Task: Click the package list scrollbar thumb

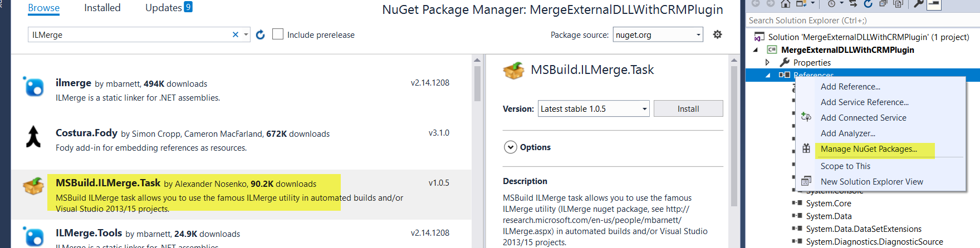Action: (477, 83)
